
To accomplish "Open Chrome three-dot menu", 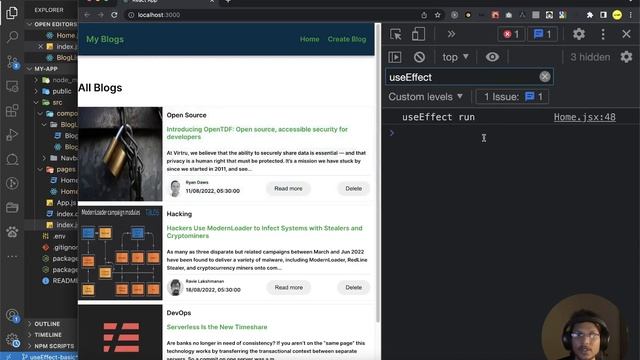I will (x=631, y=15).
